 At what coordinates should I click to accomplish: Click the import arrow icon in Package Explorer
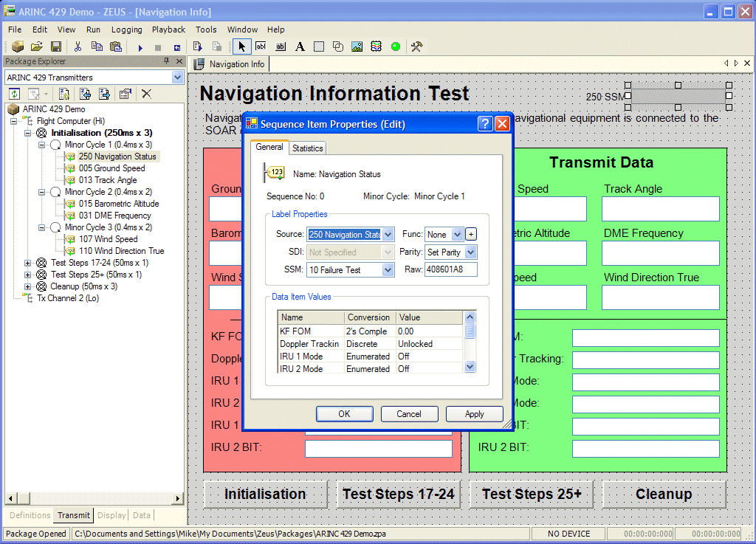(x=86, y=94)
